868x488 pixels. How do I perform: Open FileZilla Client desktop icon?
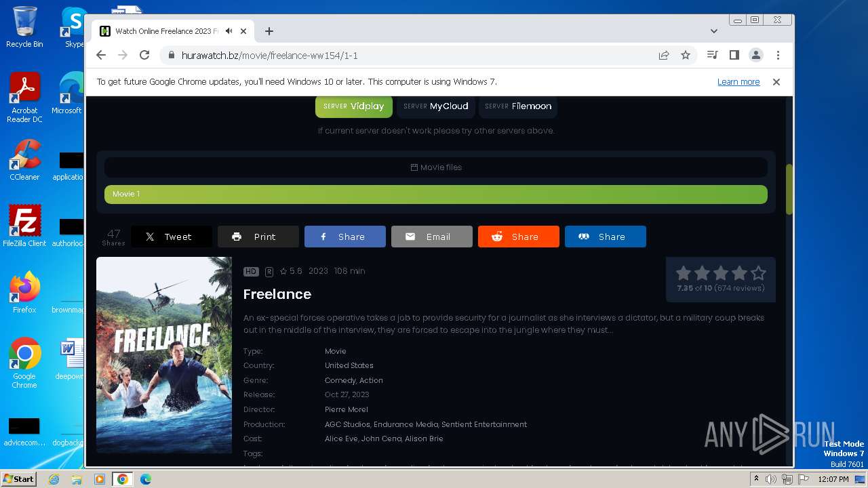(24, 226)
